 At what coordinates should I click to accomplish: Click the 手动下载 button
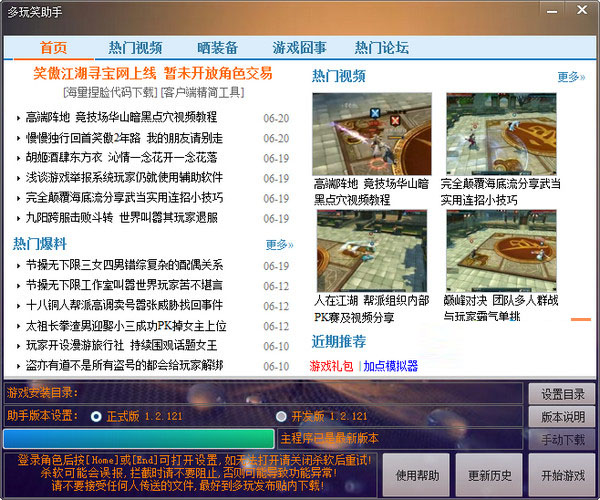tap(562, 440)
